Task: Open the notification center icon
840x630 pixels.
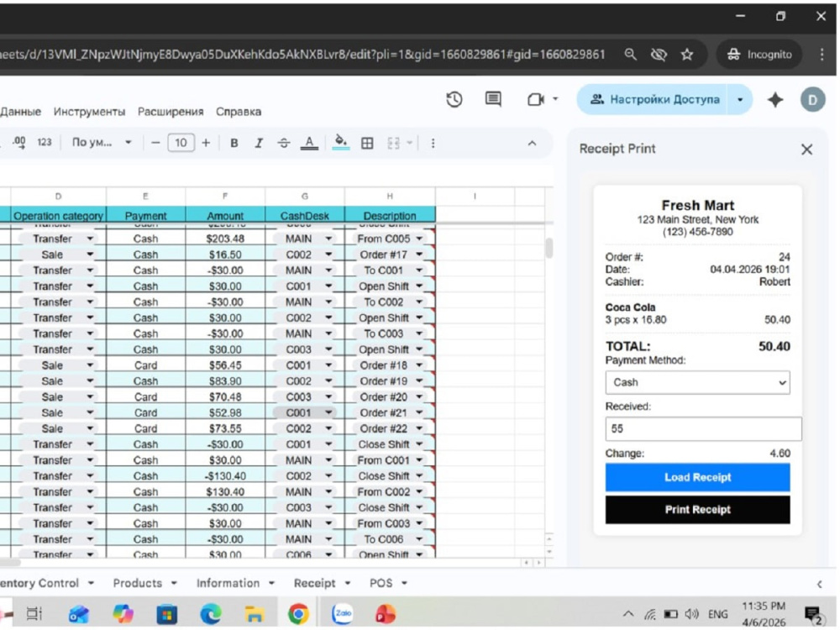Action: tap(813, 615)
